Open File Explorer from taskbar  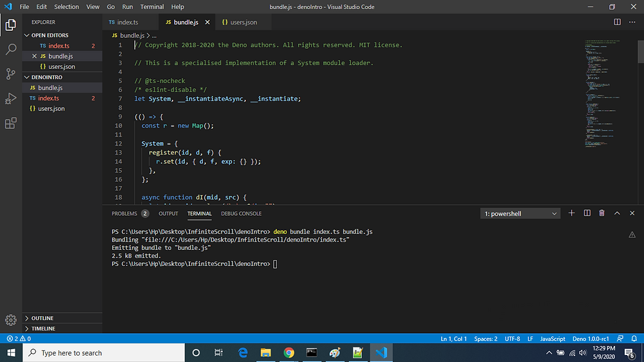coord(266,352)
